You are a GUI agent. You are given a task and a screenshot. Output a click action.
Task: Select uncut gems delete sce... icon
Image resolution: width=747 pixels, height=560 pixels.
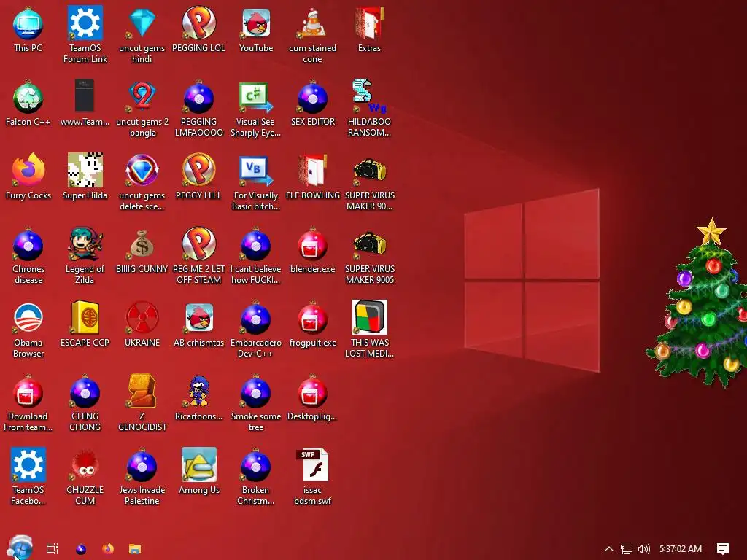(142, 182)
